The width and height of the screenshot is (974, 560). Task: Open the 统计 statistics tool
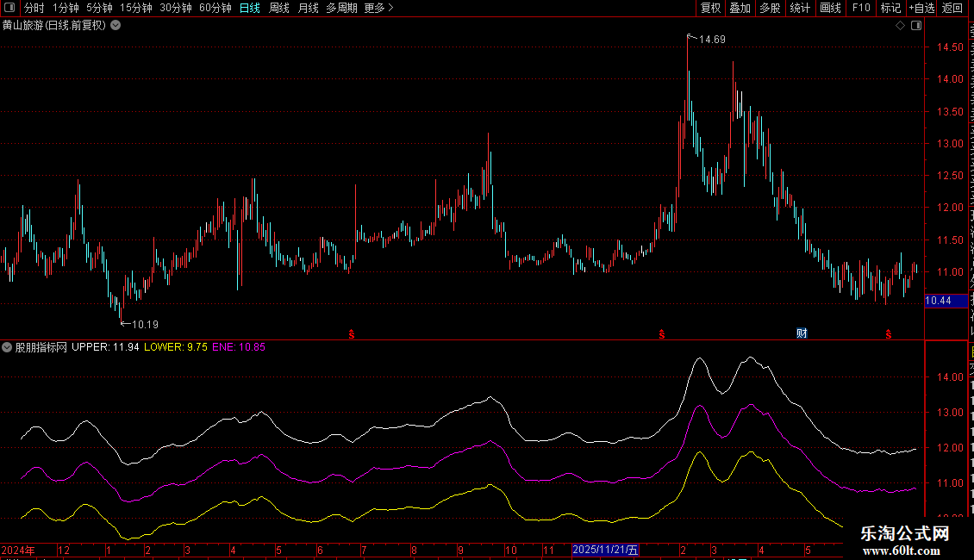[800, 8]
